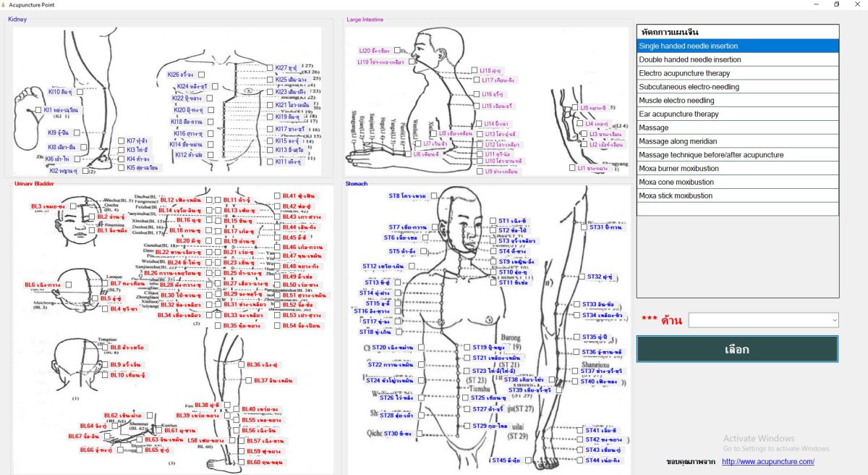
Task: Check the ST31 point on the leg
Action: point(584,227)
